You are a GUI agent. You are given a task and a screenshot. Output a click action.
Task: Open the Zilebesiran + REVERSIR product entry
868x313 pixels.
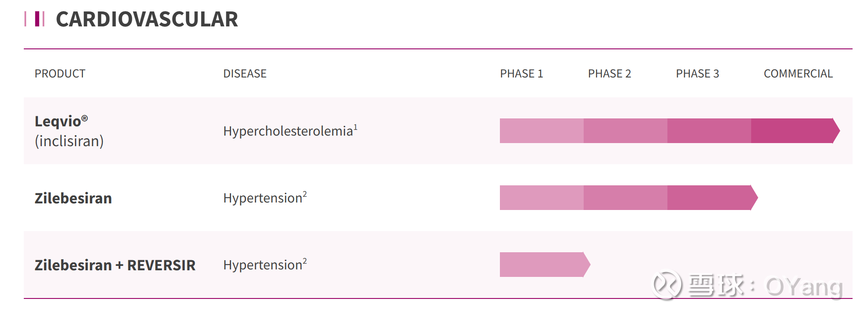(115, 265)
